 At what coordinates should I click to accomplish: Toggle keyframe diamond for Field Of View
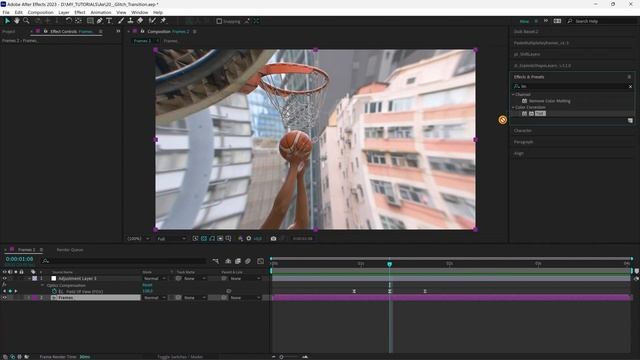(x=10, y=291)
